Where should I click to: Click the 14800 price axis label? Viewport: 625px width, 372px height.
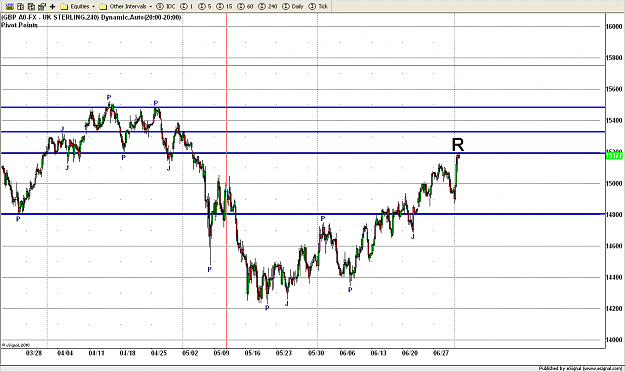tap(614, 215)
